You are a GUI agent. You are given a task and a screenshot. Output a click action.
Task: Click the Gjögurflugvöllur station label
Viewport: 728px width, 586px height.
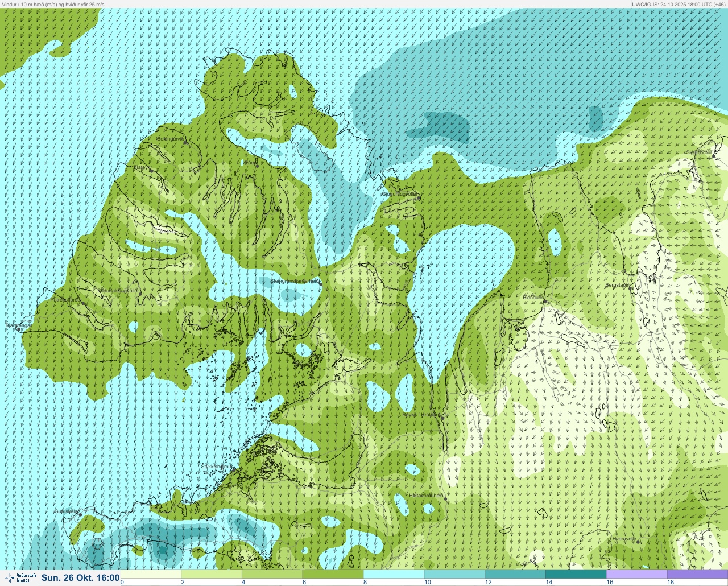tap(401, 194)
